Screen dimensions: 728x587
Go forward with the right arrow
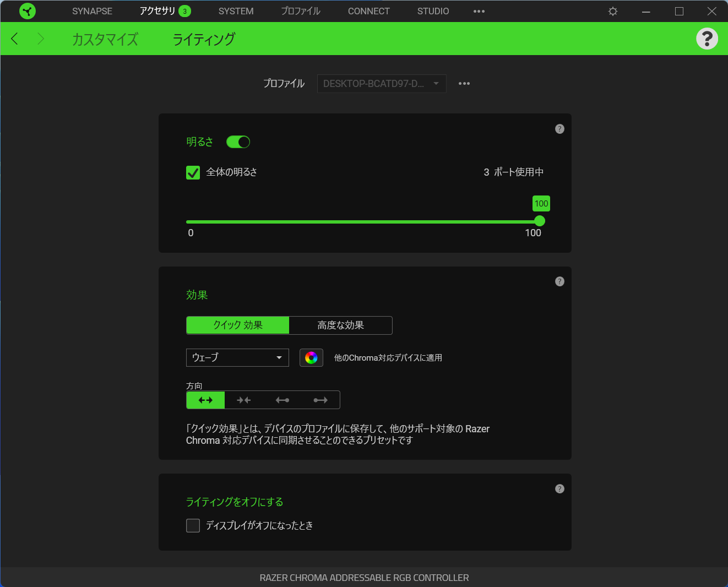pos(40,39)
